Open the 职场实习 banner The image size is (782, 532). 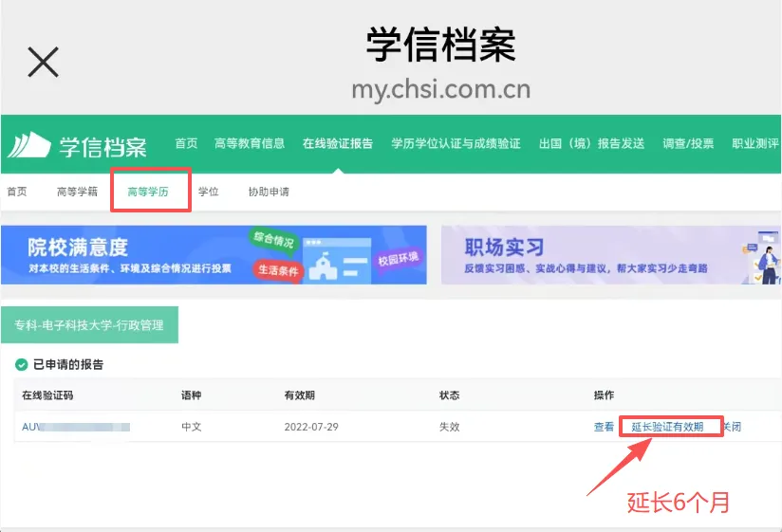pyautogui.click(x=611, y=254)
